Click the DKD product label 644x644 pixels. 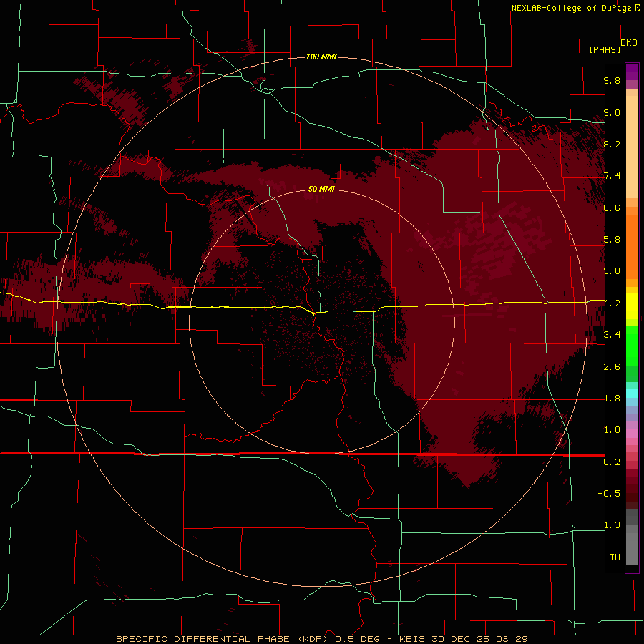(x=629, y=43)
